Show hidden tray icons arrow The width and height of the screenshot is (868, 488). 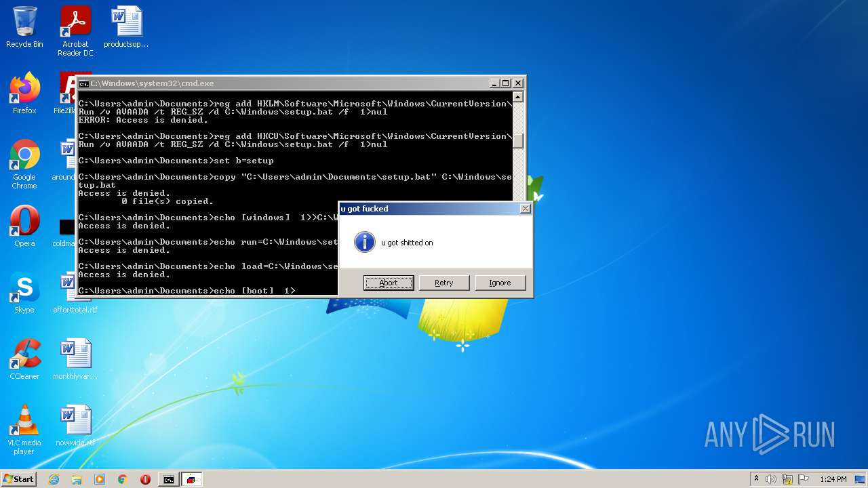tap(756, 479)
